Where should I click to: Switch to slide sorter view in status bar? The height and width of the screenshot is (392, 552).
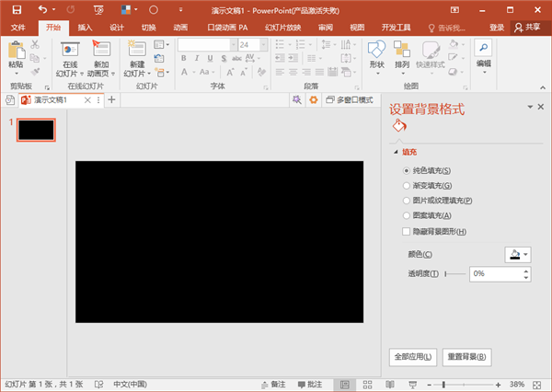[x=367, y=385]
